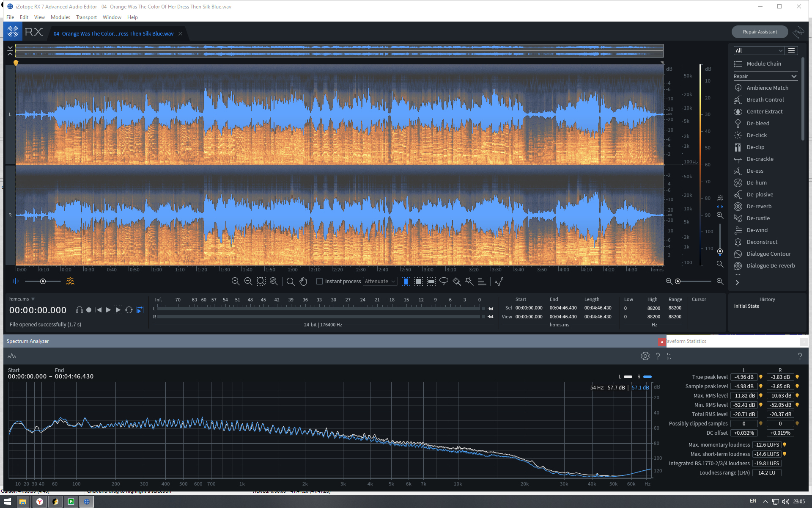The width and height of the screenshot is (812, 508).
Task: Select the Brush selection tool
Action: coord(456,282)
